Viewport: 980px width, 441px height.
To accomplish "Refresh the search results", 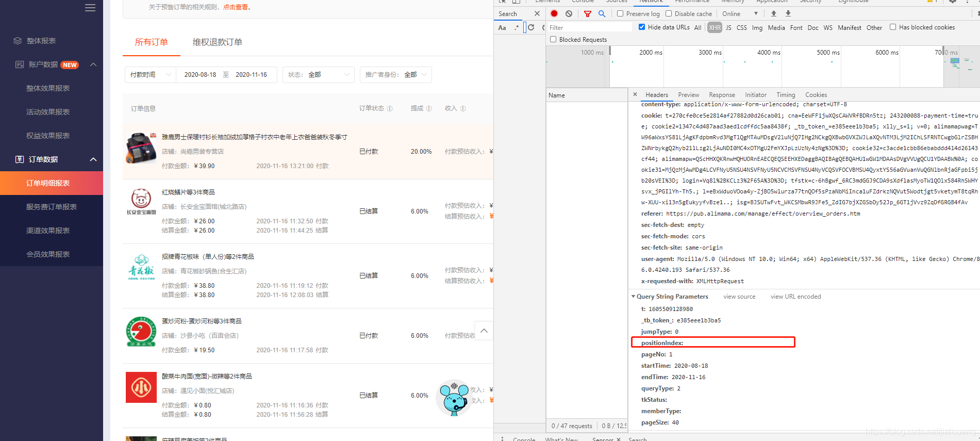I will click(531, 27).
